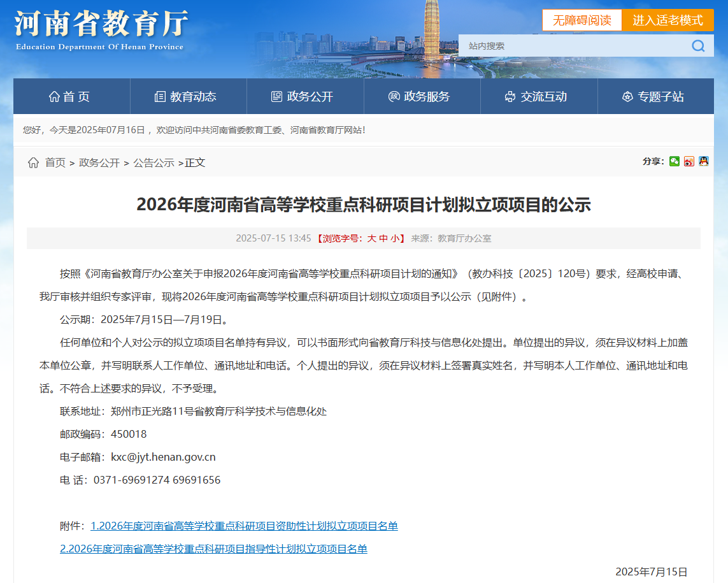
Task: Go to 公告公示 in the breadcrumb
Action: pos(153,162)
